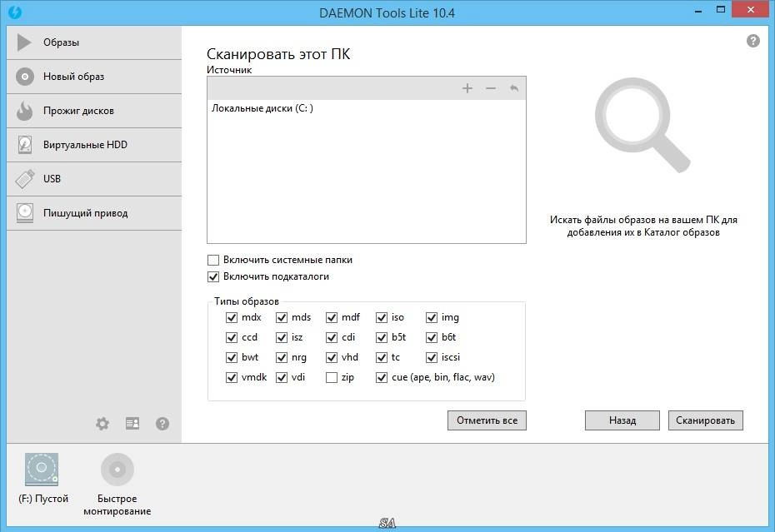Toggle the nrg image type checkbox
The height and width of the screenshot is (532, 775).
[x=281, y=357]
